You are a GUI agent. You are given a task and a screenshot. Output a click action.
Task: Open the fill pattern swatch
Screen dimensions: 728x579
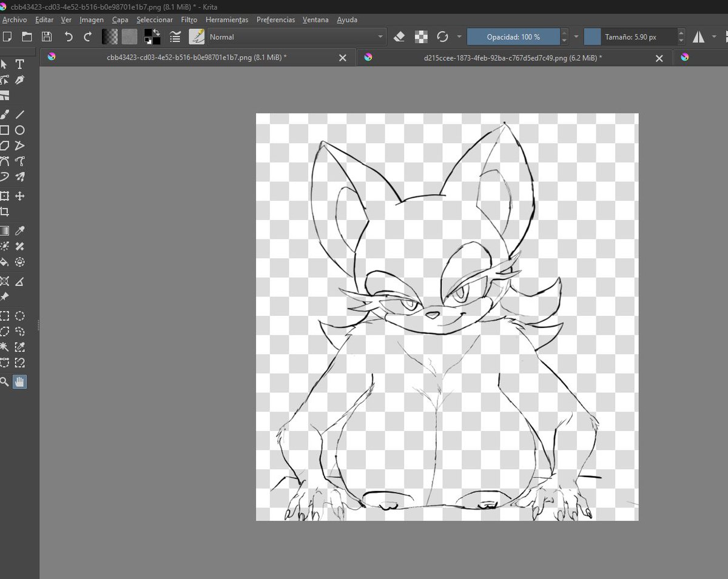129,36
